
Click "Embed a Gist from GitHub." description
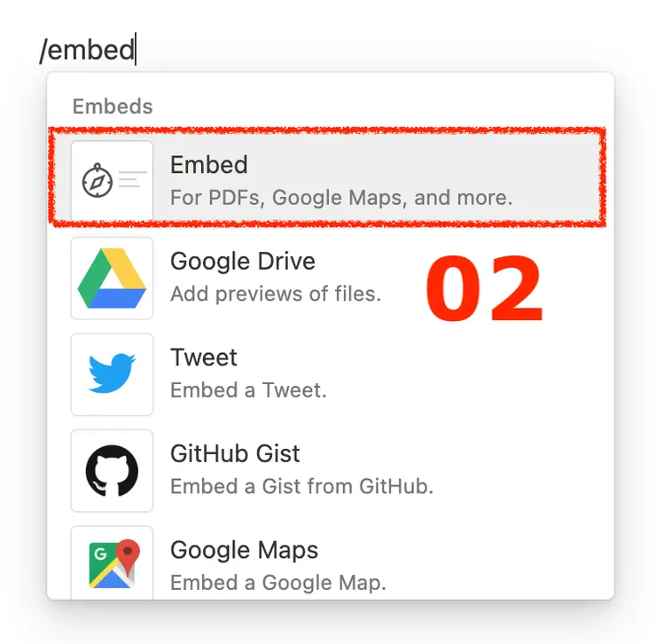301,487
